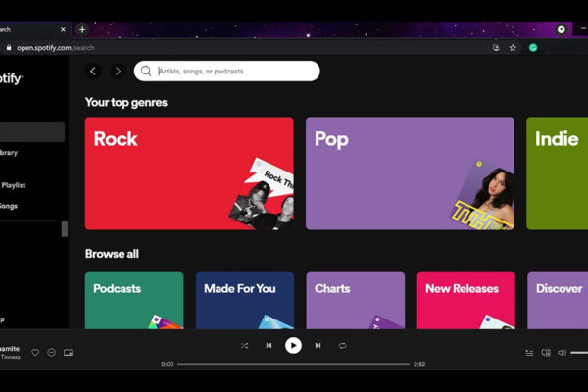This screenshot has height=392, width=588.
Task: Browse the Discover category
Action: (558, 301)
